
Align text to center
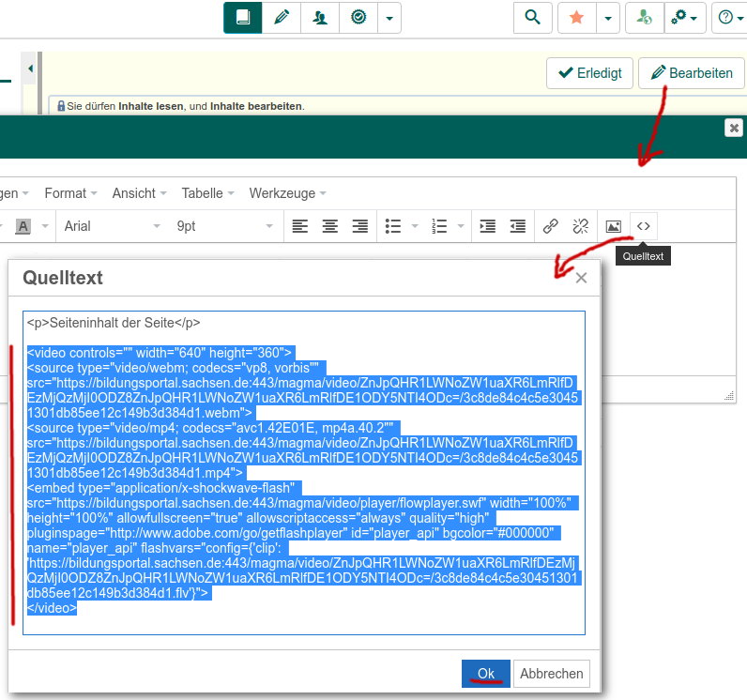coord(330,226)
